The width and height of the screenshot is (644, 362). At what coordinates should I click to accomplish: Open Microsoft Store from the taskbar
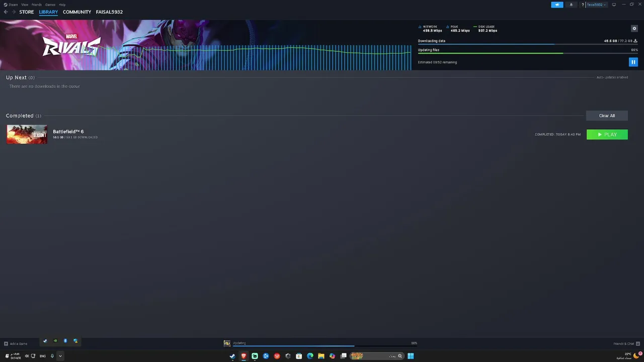pyautogui.click(x=299, y=356)
